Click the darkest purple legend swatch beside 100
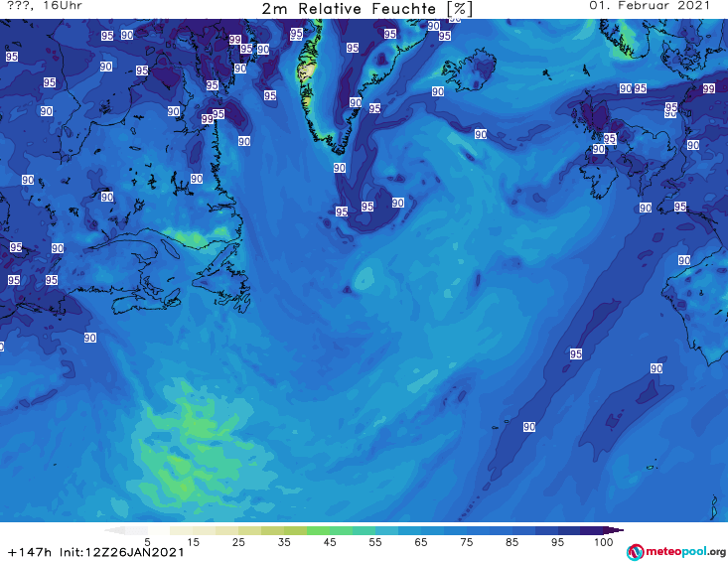728x562 pixels. [592, 530]
